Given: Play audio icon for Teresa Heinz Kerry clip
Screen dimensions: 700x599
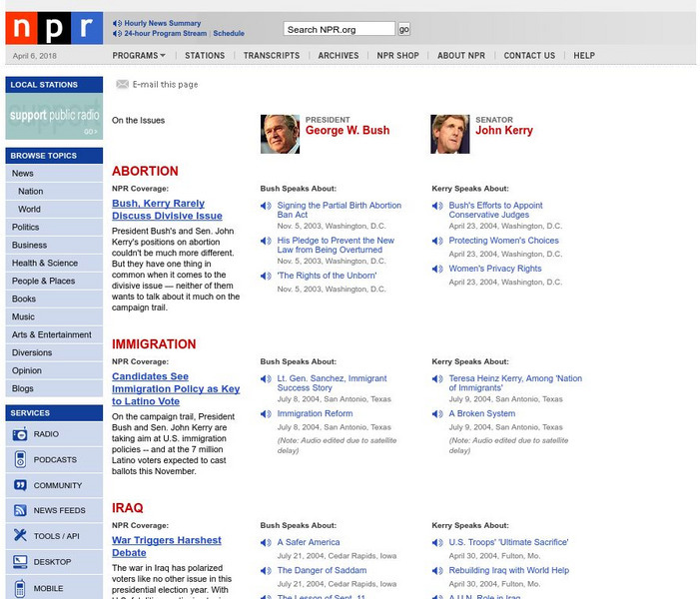Looking at the screenshot, I should tap(437, 379).
